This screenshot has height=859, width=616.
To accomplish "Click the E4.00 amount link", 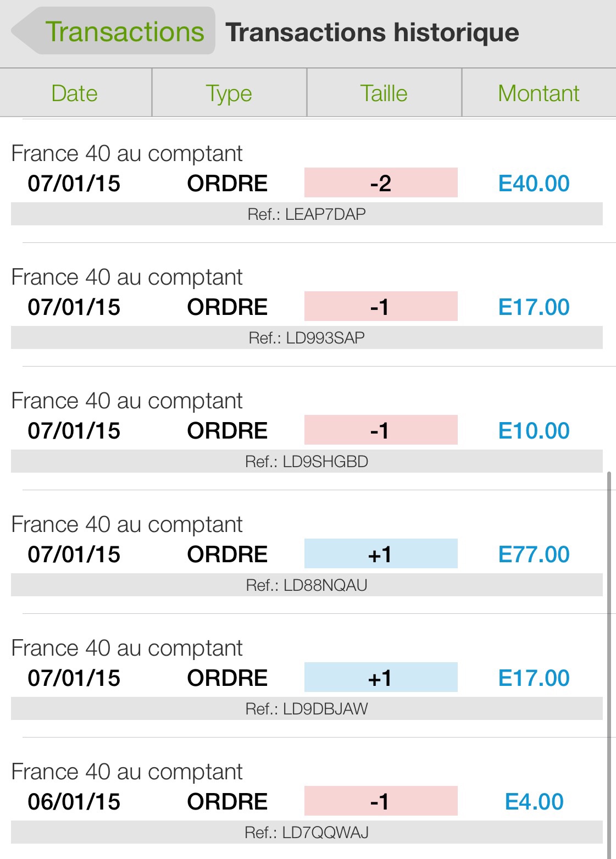I will (534, 802).
